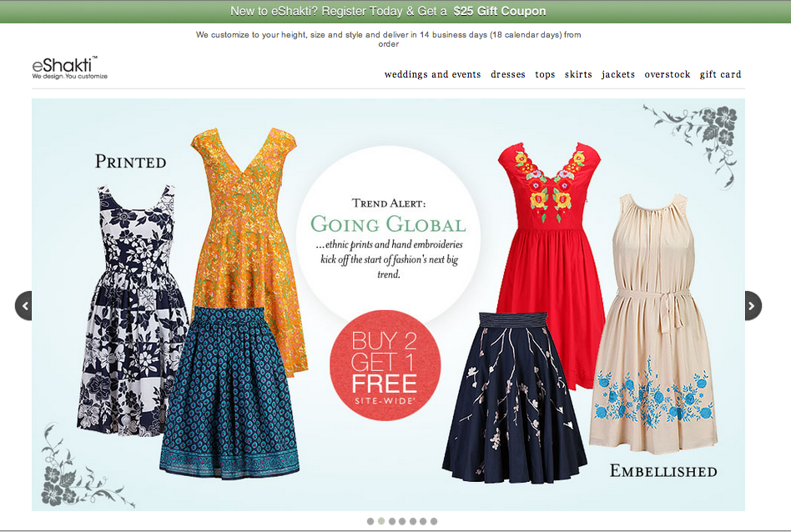Advance the carousel with the right arrow

click(753, 305)
